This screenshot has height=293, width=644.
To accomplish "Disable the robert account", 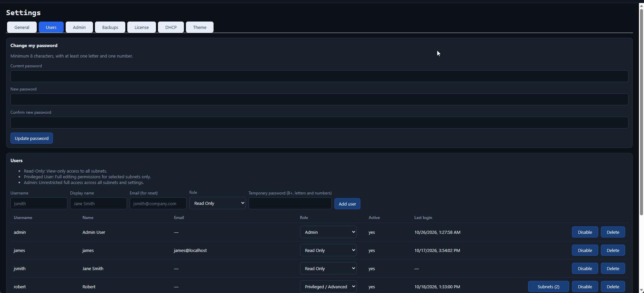I will point(585,287).
